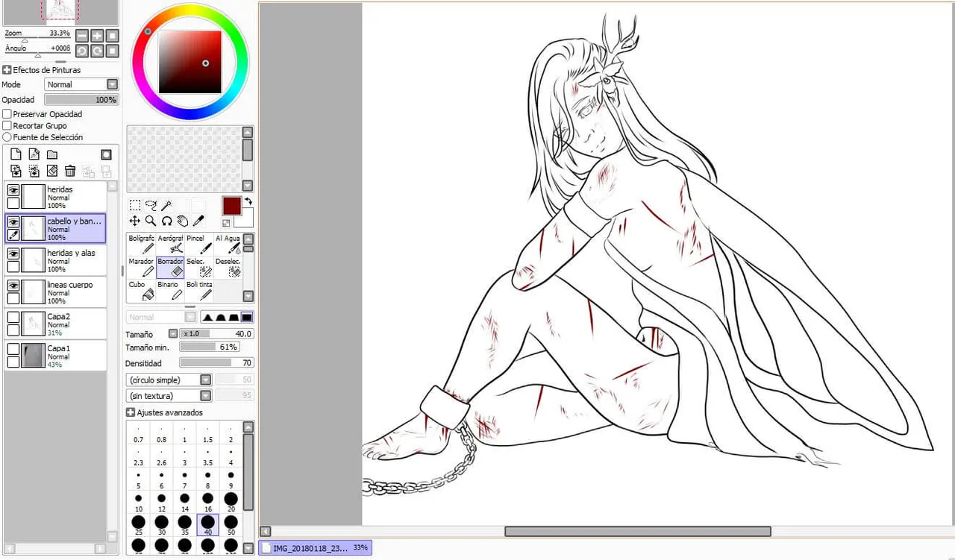Activate the rotate view tool

point(166,221)
